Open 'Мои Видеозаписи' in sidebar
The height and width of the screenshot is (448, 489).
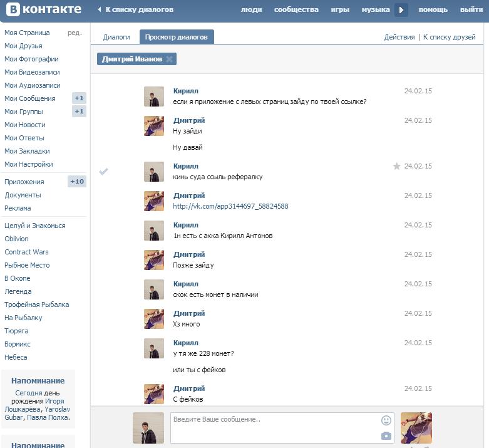(32, 72)
